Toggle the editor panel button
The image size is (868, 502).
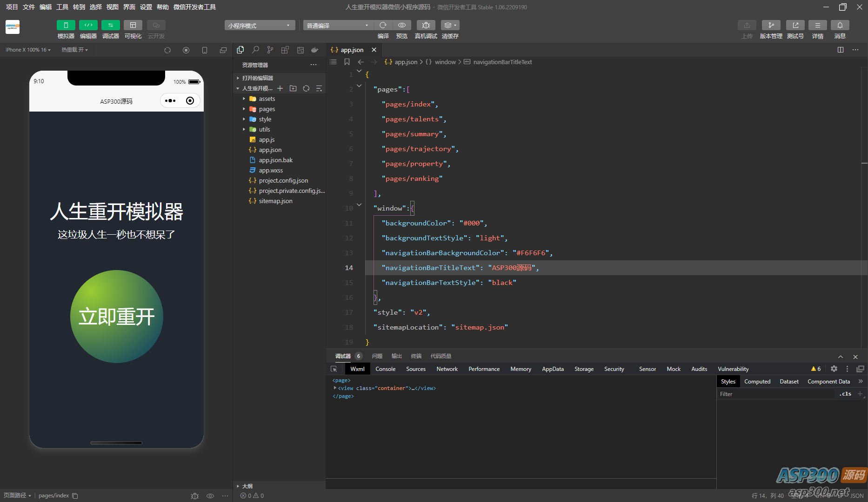[88, 26]
